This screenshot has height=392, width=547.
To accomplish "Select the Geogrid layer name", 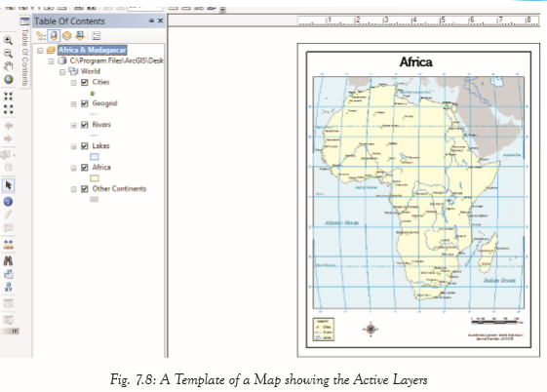I will point(104,103).
